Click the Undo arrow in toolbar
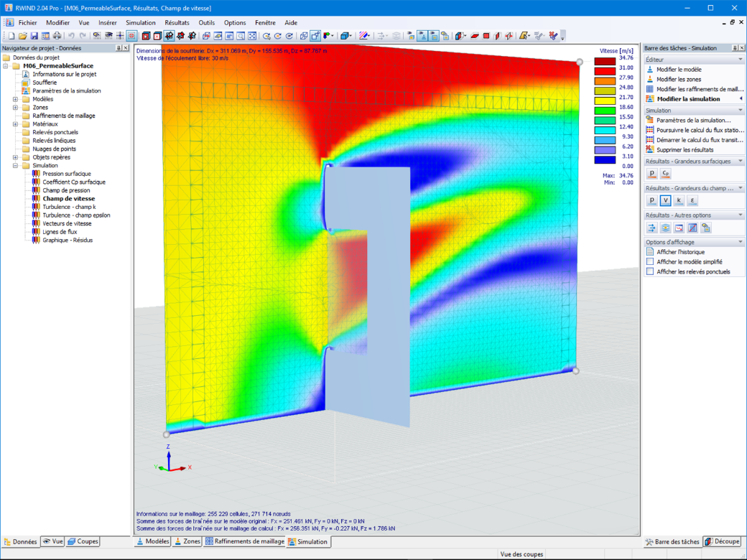The image size is (747, 560). point(71,36)
